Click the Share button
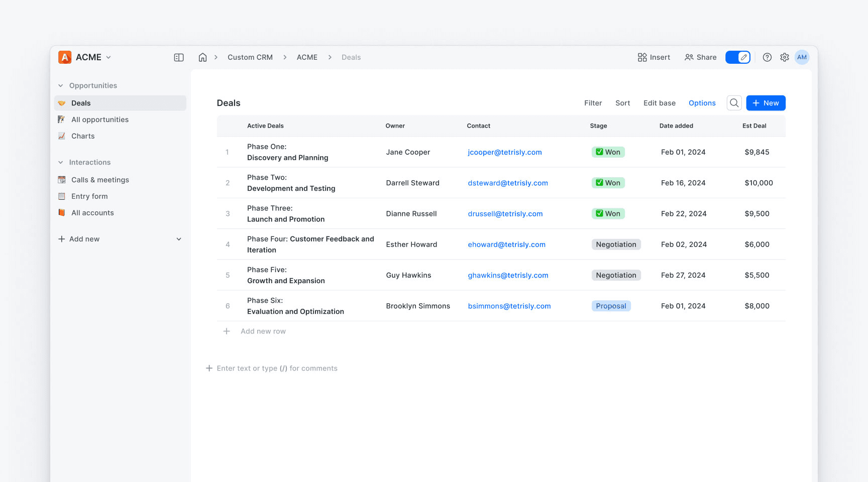Viewport: 868px width, 482px height. (700, 57)
